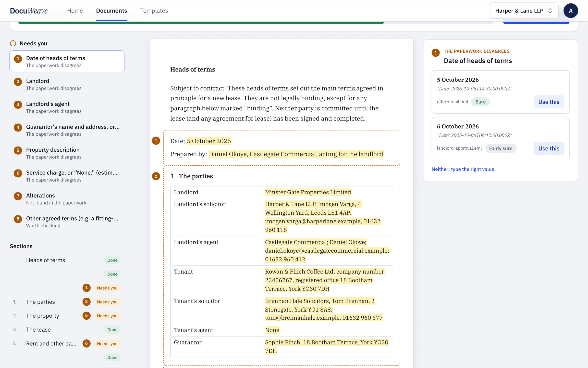
Task: Use the 5 October 2026 value
Action: click(x=549, y=102)
